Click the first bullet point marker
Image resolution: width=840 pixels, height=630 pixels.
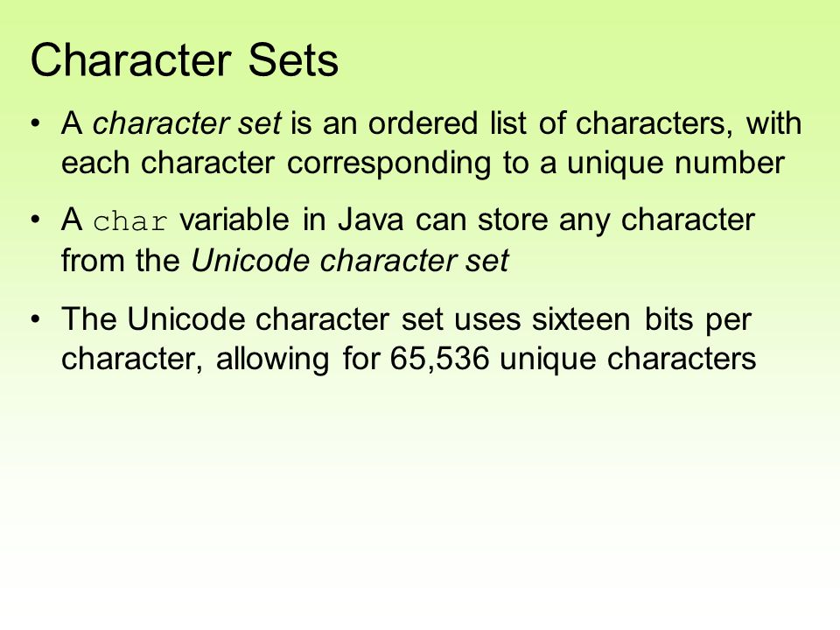[35, 123]
